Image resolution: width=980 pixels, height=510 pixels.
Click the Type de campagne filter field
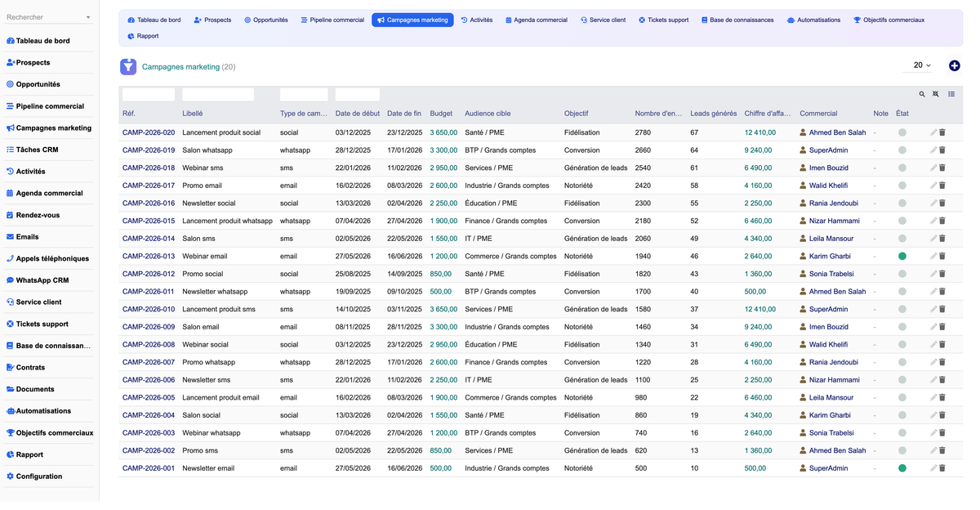coord(304,95)
